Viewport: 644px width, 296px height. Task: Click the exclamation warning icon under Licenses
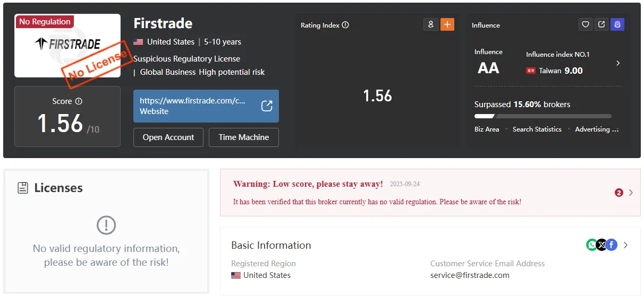click(x=106, y=225)
